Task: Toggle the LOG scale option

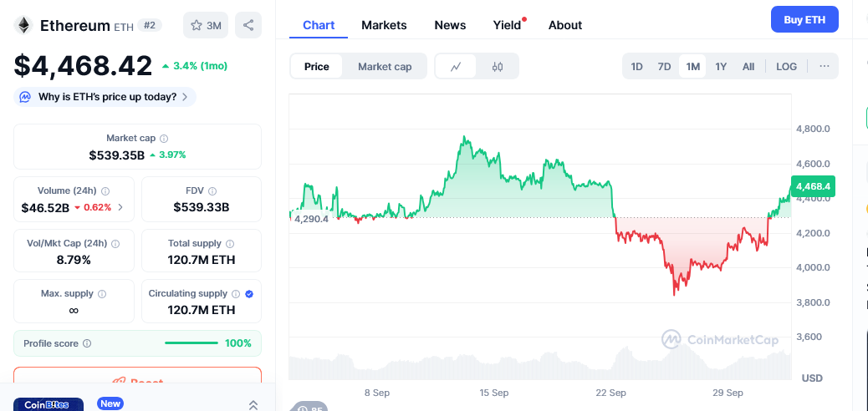Action: (x=786, y=67)
